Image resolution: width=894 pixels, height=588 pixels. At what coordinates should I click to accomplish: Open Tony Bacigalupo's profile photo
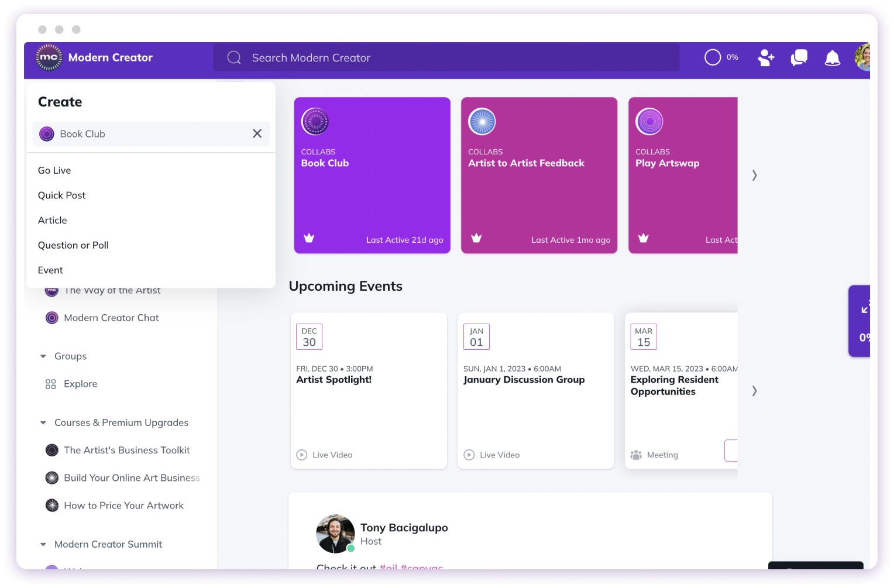click(335, 534)
